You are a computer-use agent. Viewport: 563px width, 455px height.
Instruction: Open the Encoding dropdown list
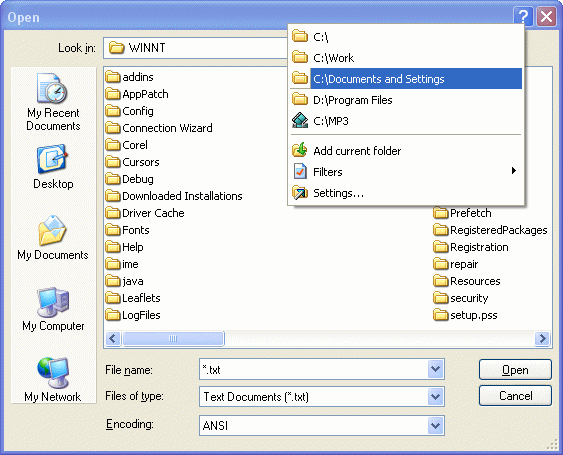[435, 426]
